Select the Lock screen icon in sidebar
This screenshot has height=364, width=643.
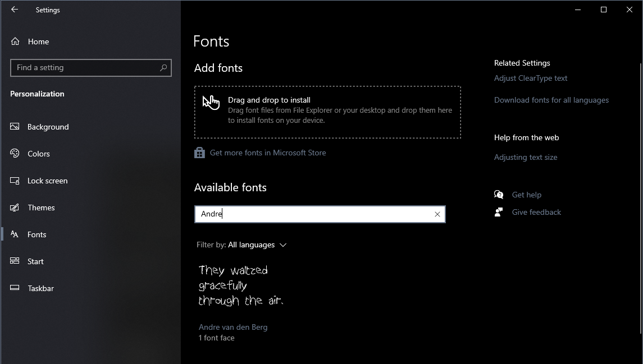pyautogui.click(x=15, y=181)
